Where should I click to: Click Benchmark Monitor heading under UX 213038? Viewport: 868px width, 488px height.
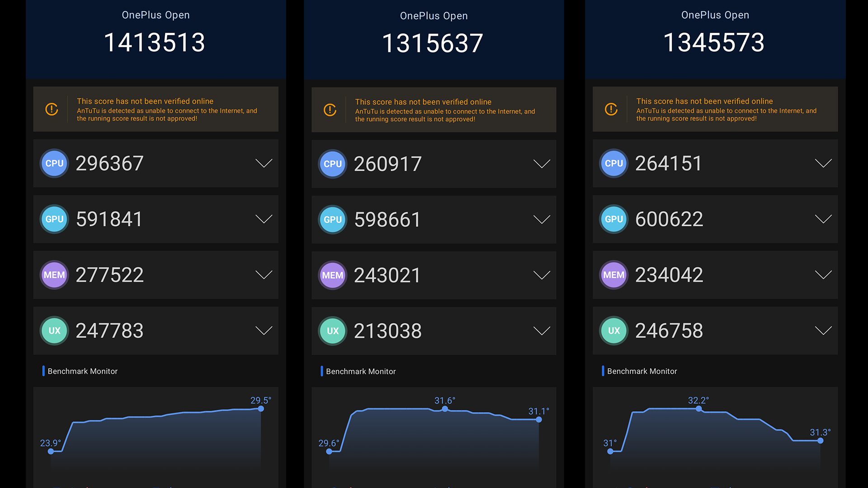pos(361,371)
